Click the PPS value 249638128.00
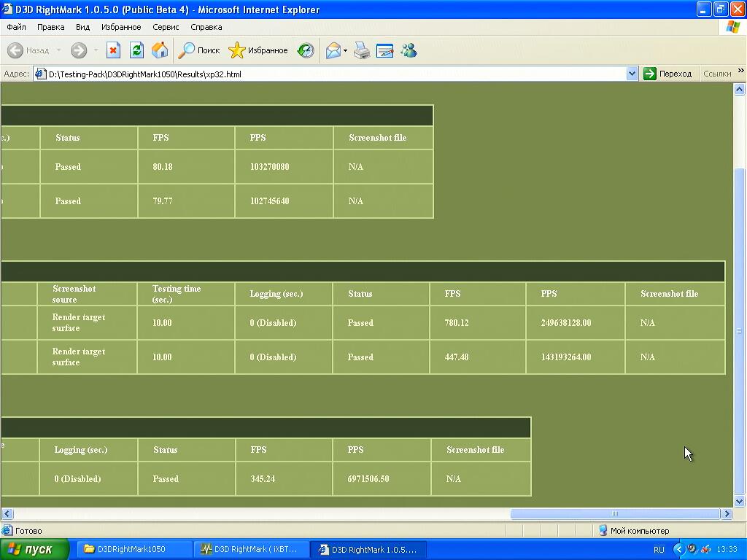This screenshot has height=560, width=747. (566, 323)
